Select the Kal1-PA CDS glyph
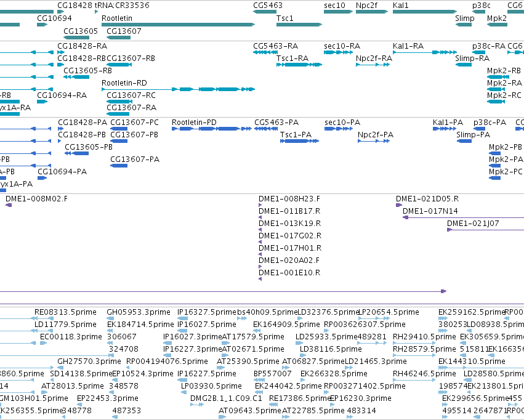This screenshot has height=420, width=524. click(x=445, y=129)
